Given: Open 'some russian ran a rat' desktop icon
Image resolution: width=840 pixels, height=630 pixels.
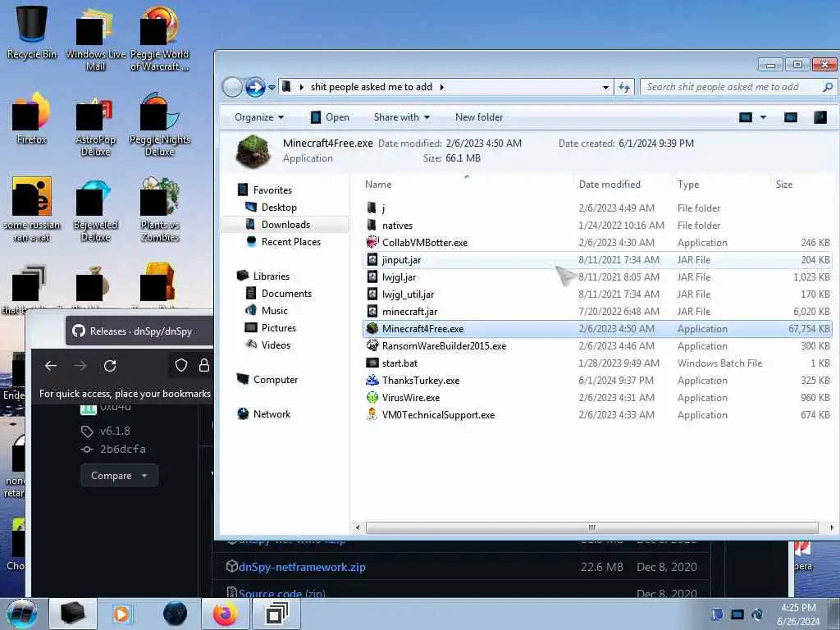Looking at the screenshot, I should 32,209.
